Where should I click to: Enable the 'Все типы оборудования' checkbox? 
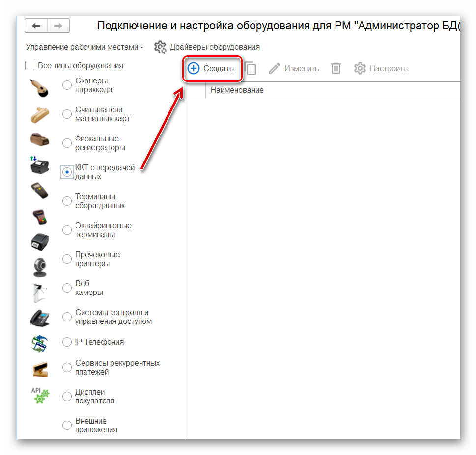tap(30, 65)
